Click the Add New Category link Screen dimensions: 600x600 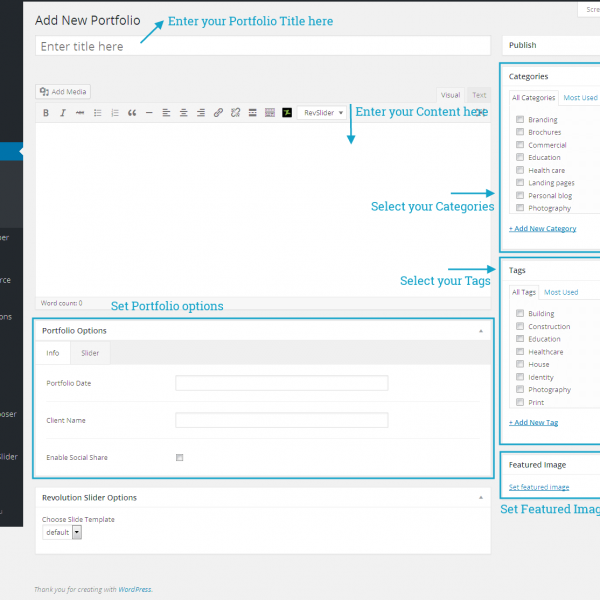point(542,229)
